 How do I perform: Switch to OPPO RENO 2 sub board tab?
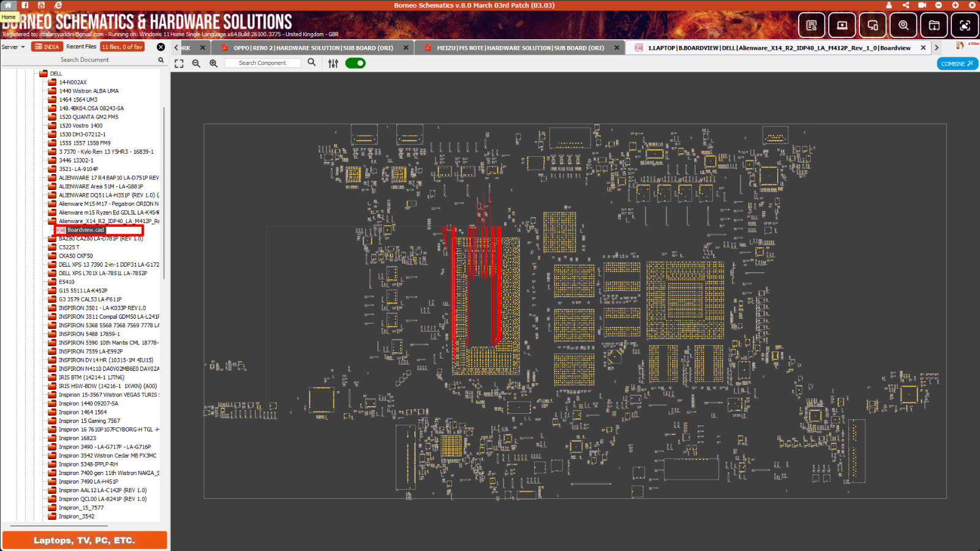pyautogui.click(x=313, y=48)
